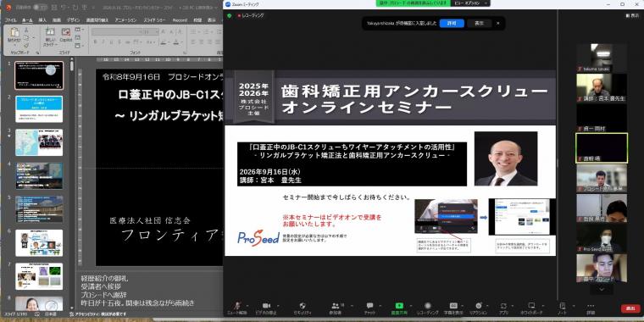Dismiss waiting room notification
This screenshot has width=644, height=322.
(x=497, y=24)
